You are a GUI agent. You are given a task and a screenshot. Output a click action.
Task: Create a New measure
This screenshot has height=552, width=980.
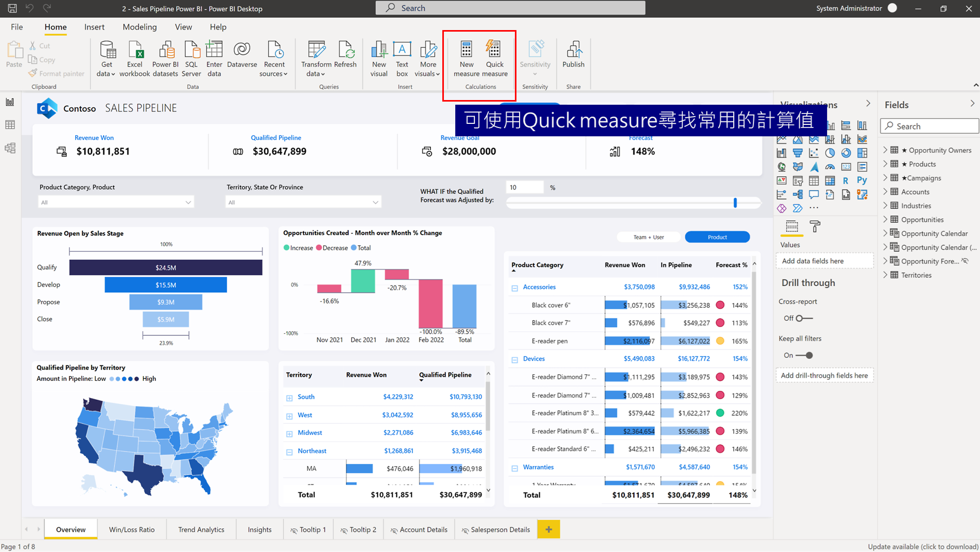466,59
